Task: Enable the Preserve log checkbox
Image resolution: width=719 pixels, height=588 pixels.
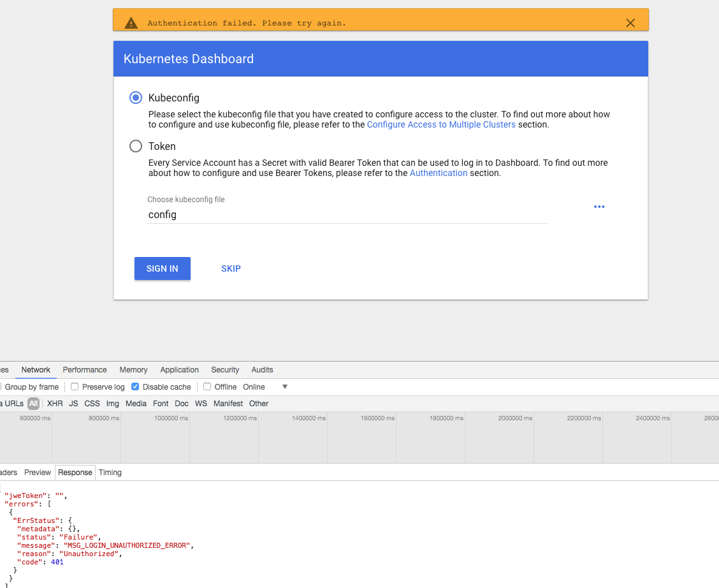Action: click(75, 386)
